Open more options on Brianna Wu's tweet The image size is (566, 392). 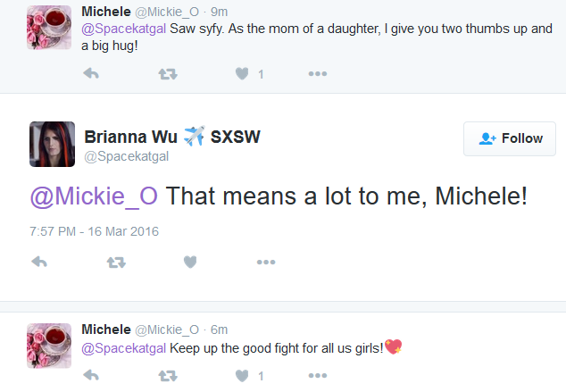(x=266, y=262)
